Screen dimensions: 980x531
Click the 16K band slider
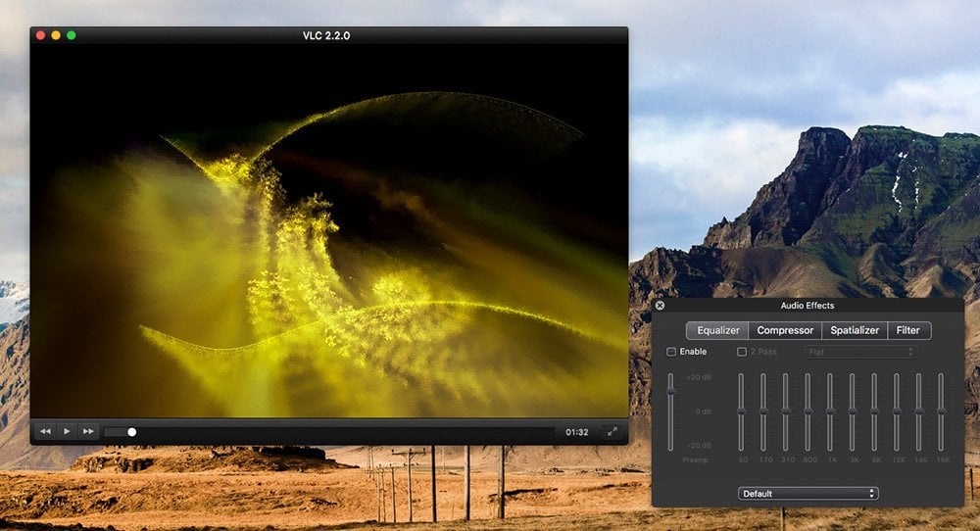click(x=941, y=411)
